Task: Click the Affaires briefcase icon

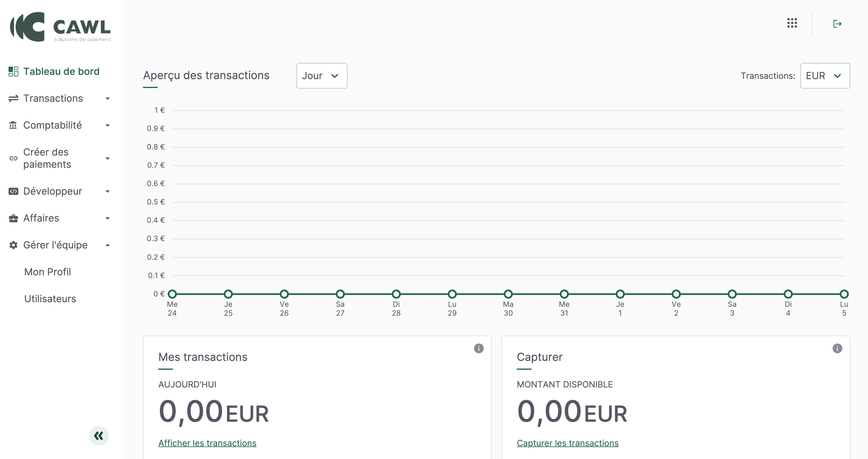Action: (x=13, y=218)
